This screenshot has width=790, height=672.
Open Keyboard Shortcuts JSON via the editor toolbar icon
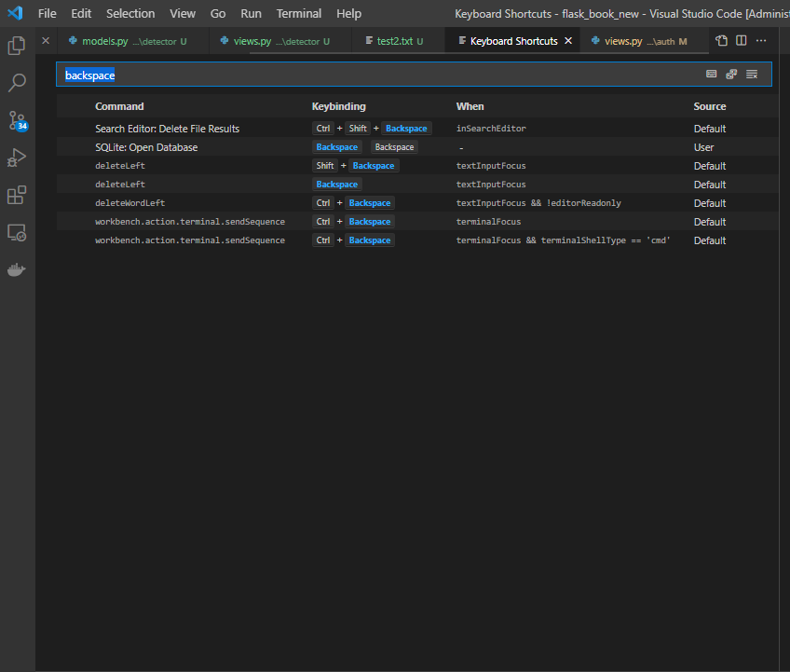tap(722, 40)
